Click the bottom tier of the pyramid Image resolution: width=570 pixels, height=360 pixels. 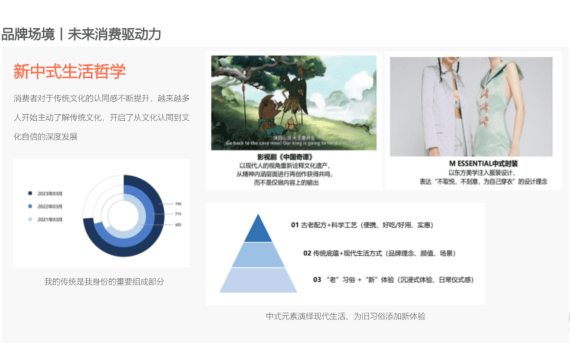pyautogui.click(x=258, y=280)
